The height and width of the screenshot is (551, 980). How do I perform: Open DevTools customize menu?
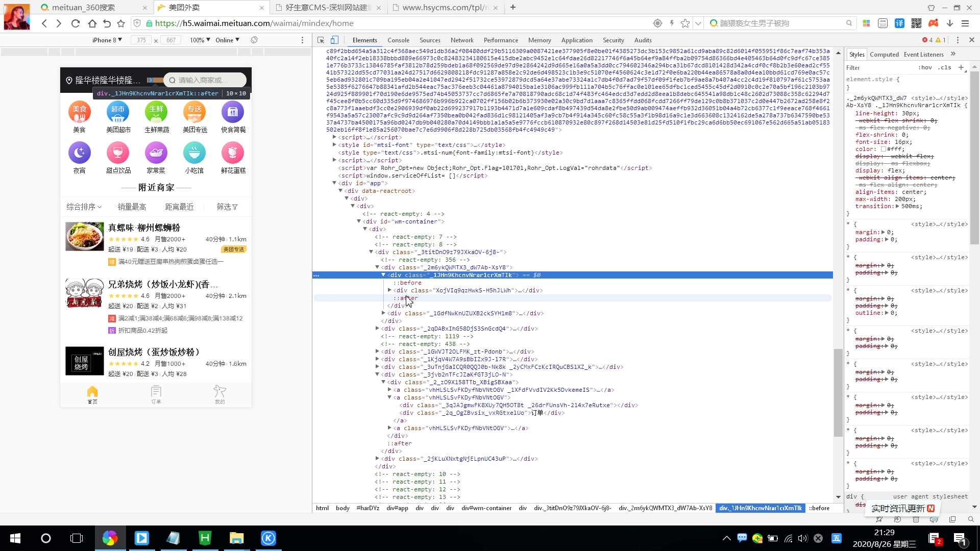click(x=958, y=40)
